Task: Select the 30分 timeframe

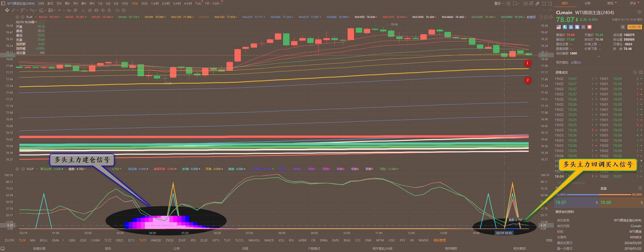Action: click(x=144, y=3)
